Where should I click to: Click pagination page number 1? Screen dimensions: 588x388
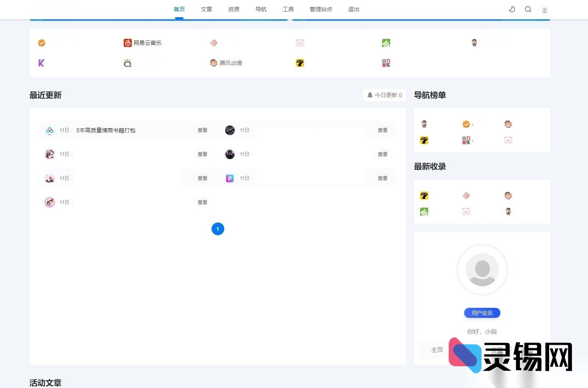(217, 228)
